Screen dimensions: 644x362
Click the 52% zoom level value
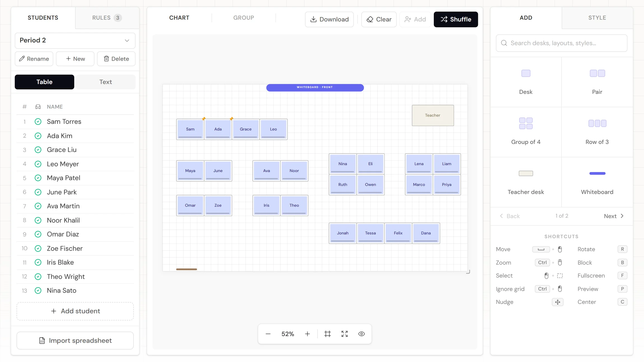(288, 334)
